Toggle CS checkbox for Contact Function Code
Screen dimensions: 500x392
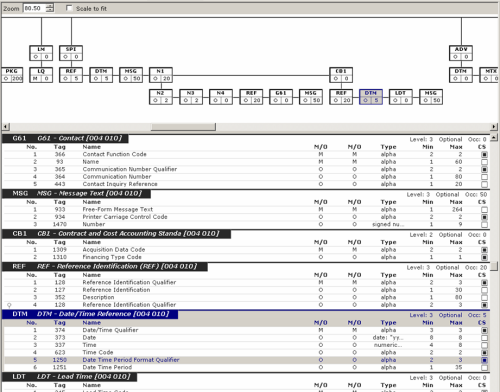click(x=484, y=155)
